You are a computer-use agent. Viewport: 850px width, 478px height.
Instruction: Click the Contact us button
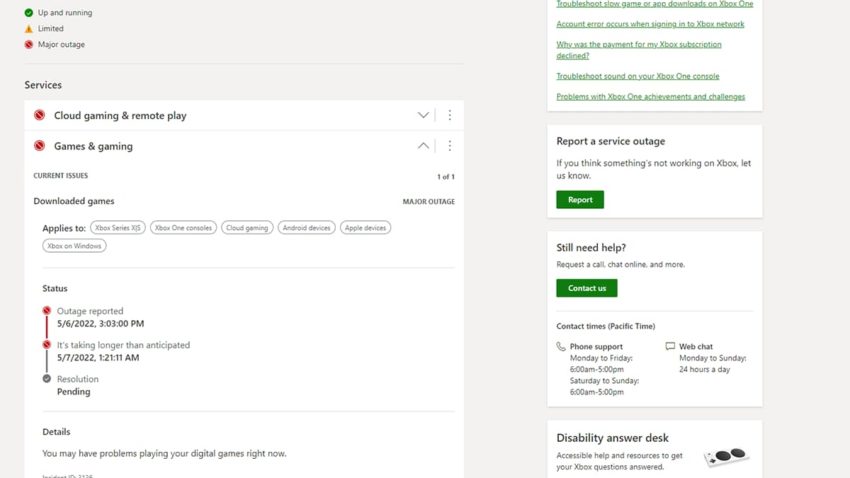(x=587, y=288)
